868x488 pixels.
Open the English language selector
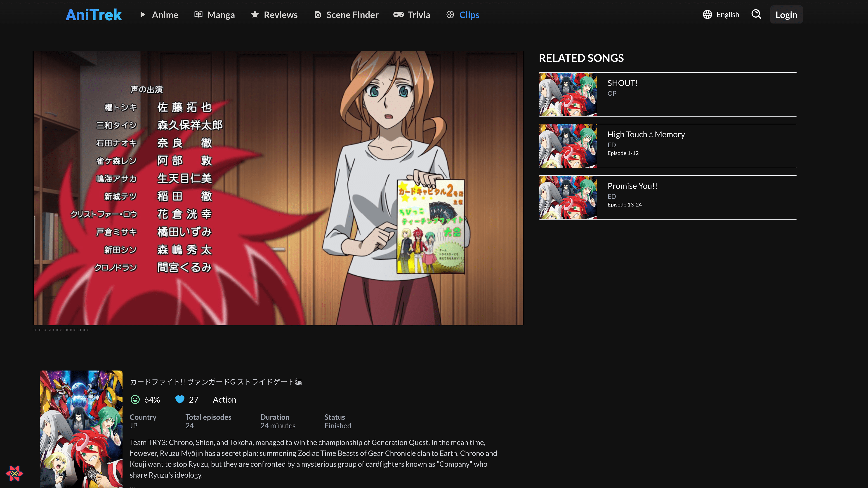click(727, 14)
